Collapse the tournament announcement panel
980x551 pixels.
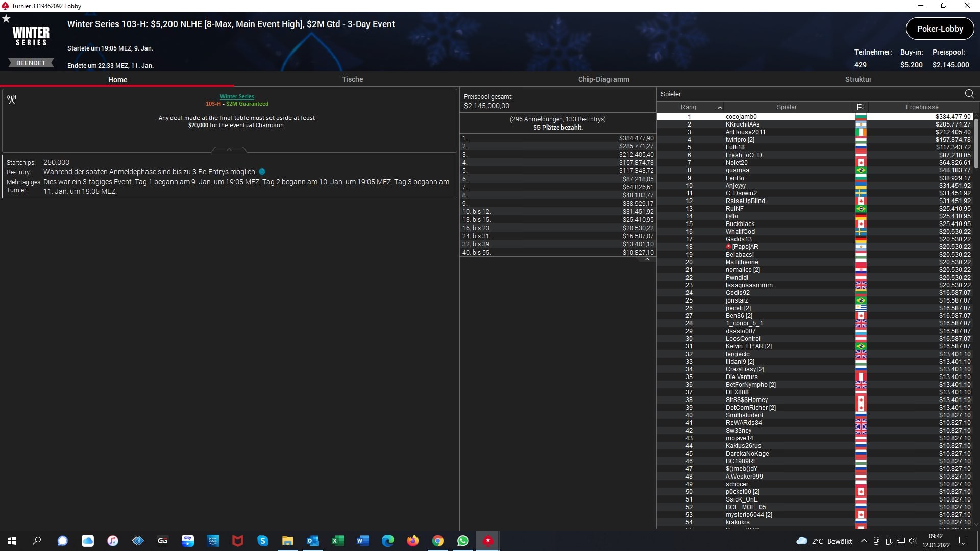(x=229, y=149)
